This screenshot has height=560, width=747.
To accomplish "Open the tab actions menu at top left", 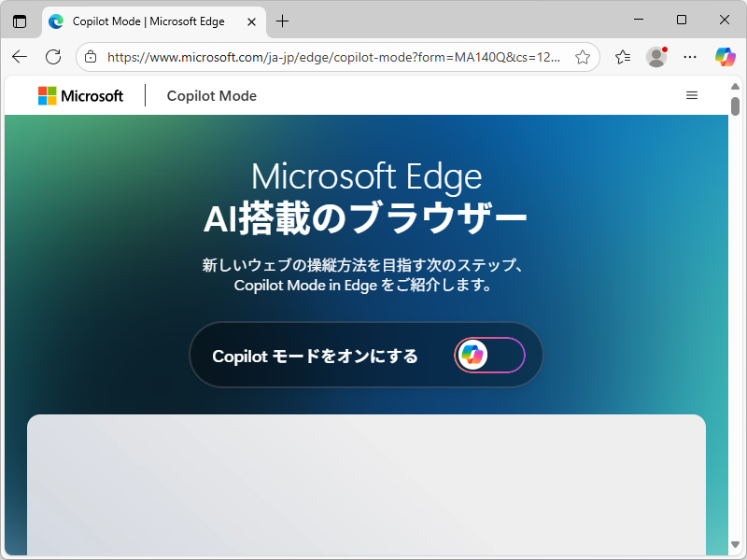I will (x=20, y=21).
